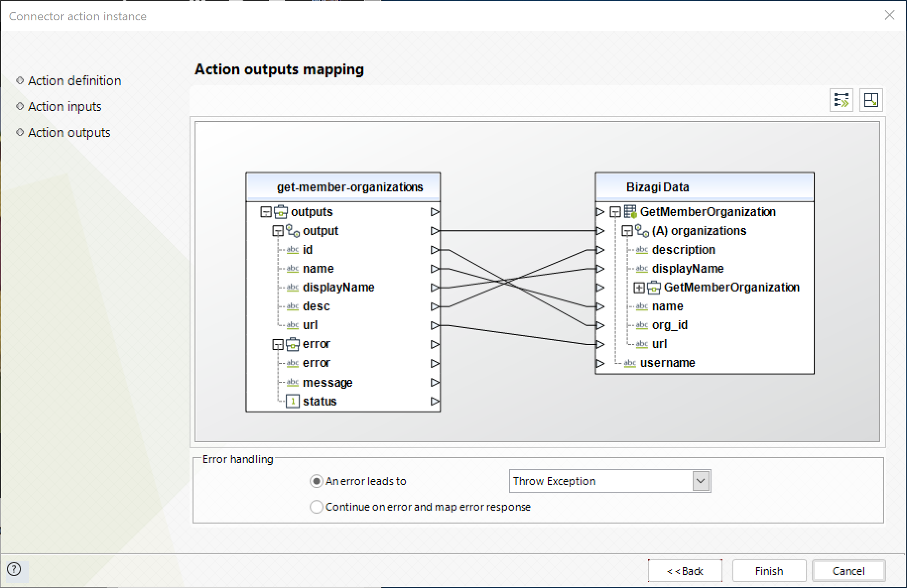Click the input arrow beside Bizagi url
The image size is (907, 588).
point(600,344)
